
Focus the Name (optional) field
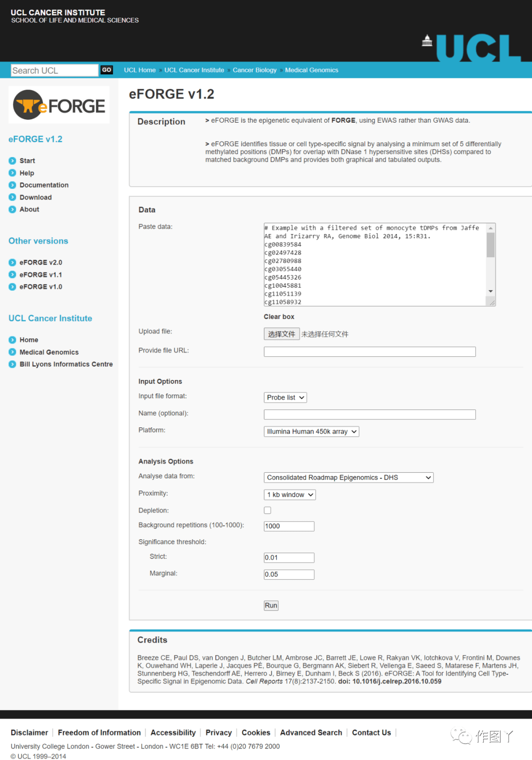tap(370, 415)
